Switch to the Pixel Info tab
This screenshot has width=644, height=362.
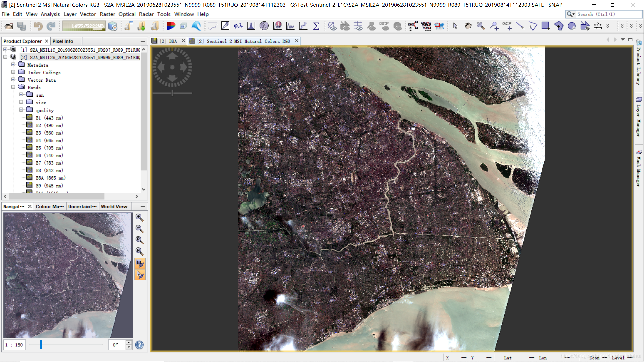63,41
